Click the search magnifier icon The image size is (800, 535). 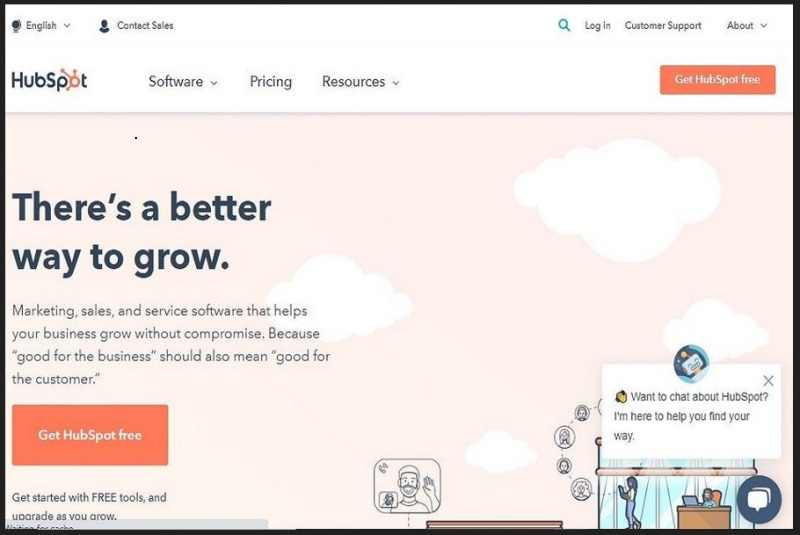pos(564,25)
